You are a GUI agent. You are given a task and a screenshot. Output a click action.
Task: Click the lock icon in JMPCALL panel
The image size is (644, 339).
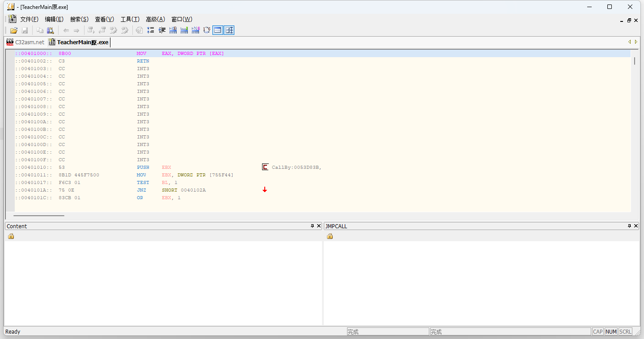tap(330, 236)
